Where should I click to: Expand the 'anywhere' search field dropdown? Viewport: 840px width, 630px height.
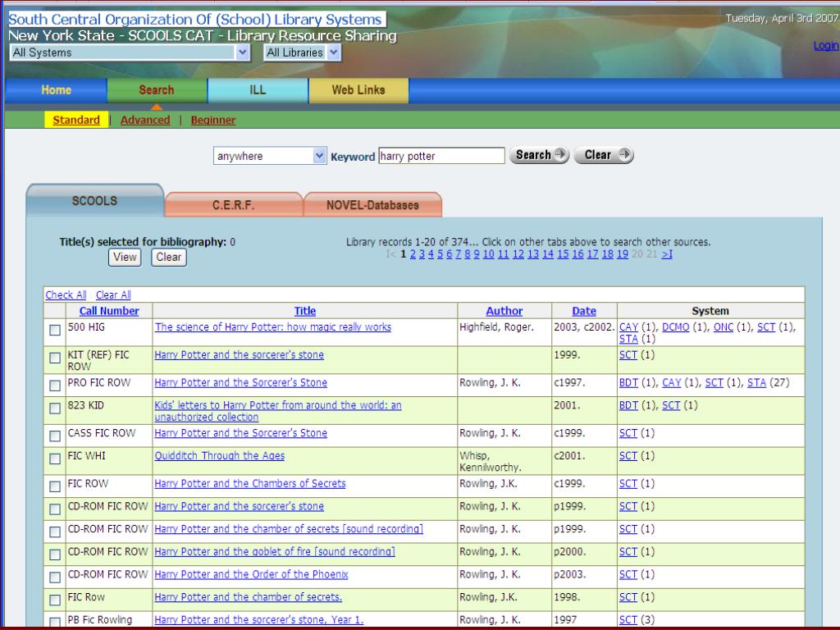point(270,156)
